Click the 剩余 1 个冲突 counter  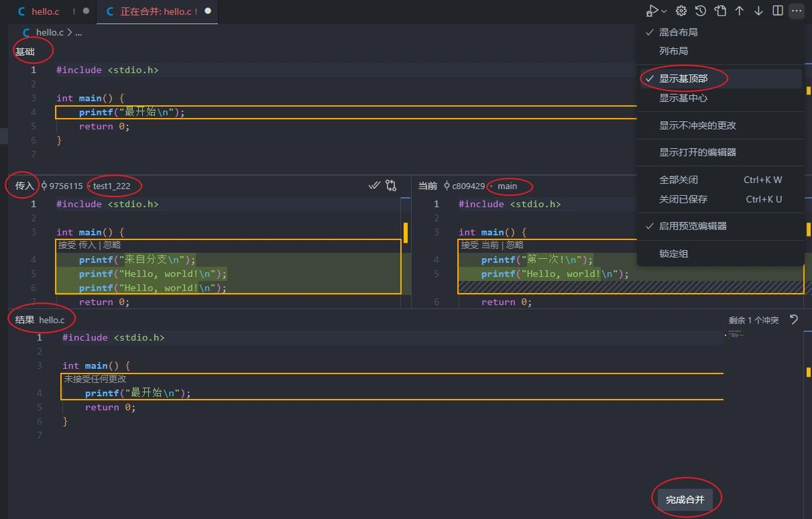(x=754, y=321)
